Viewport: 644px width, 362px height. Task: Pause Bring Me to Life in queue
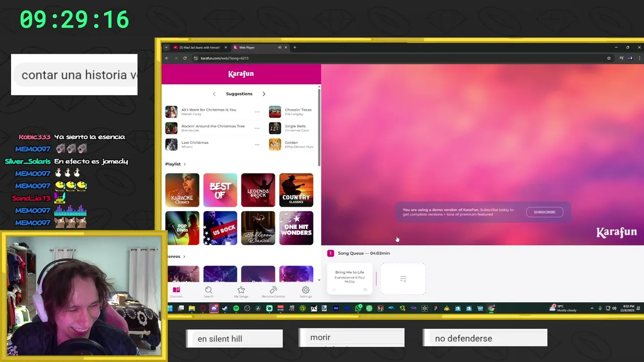coord(334,290)
